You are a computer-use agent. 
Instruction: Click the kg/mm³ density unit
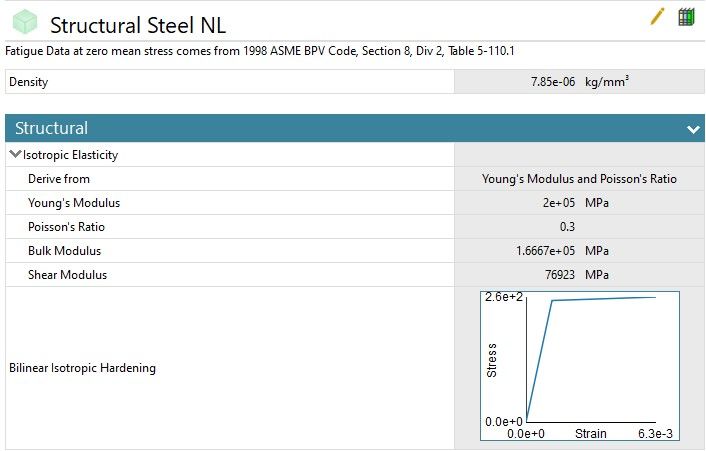coord(605,82)
